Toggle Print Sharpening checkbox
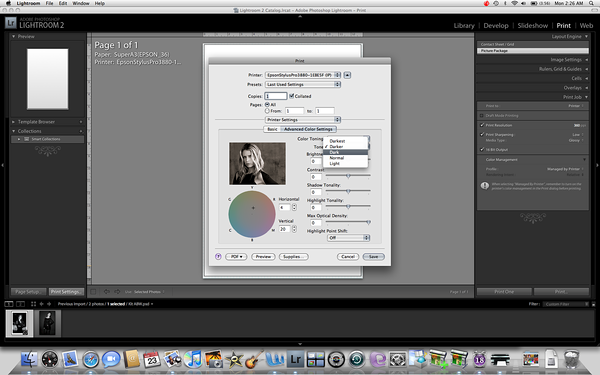Image resolution: width=600 pixels, height=375 pixels. 482,134
